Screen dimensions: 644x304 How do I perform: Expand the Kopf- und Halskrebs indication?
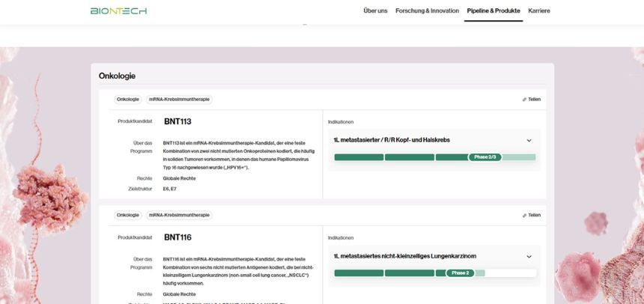click(x=529, y=141)
